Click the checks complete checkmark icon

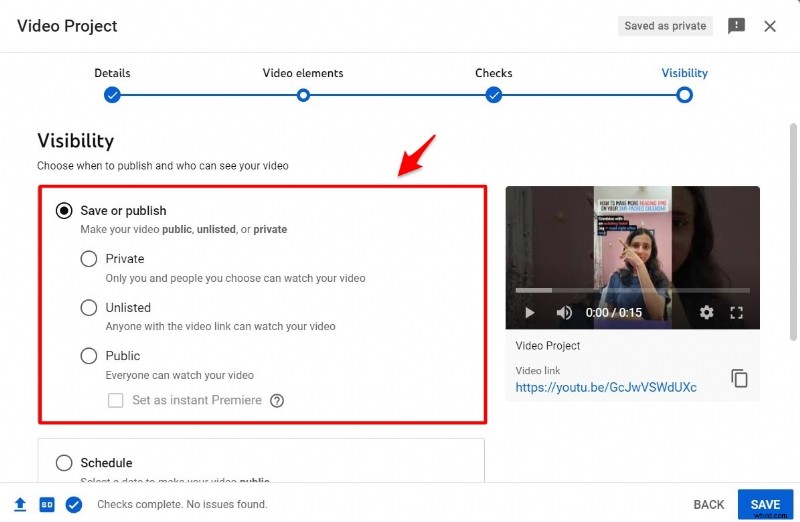74,505
